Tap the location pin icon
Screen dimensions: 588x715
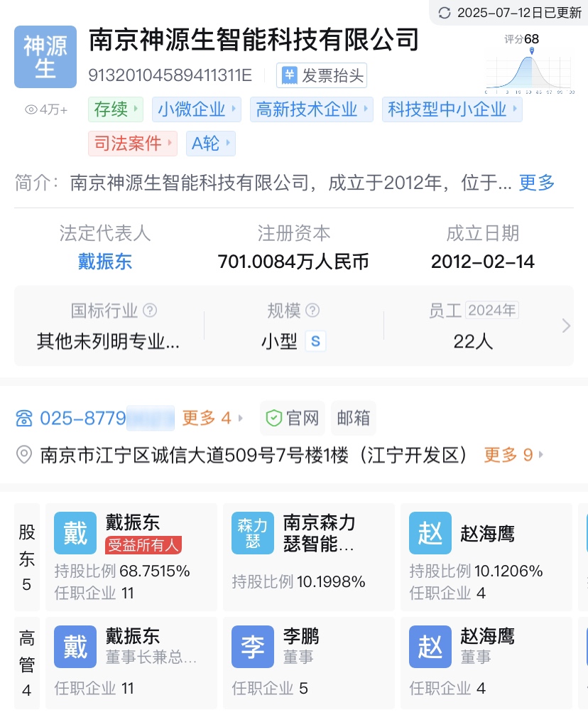point(23,455)
